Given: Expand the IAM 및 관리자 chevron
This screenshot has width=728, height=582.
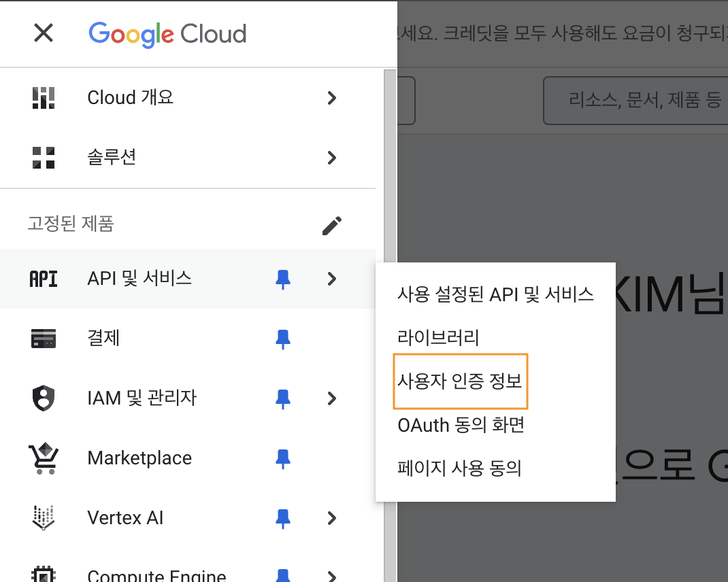Looking at the screenshot, I should click(x=331, y=398).
